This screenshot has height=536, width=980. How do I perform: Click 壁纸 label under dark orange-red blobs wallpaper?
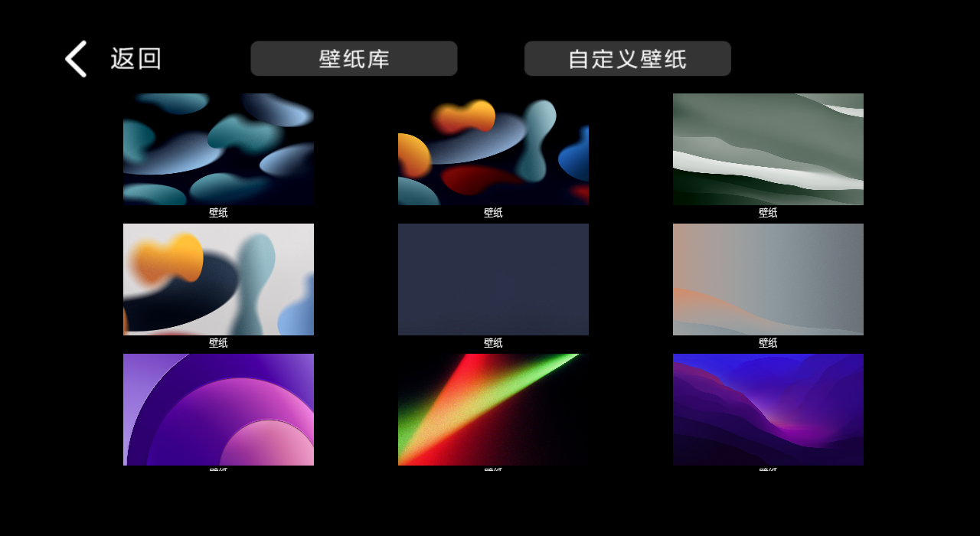[493, 213]
